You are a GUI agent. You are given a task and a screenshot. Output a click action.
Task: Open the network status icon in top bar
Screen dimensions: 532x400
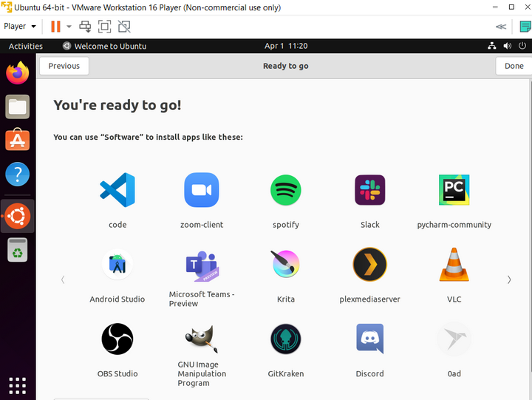[492, 46]
